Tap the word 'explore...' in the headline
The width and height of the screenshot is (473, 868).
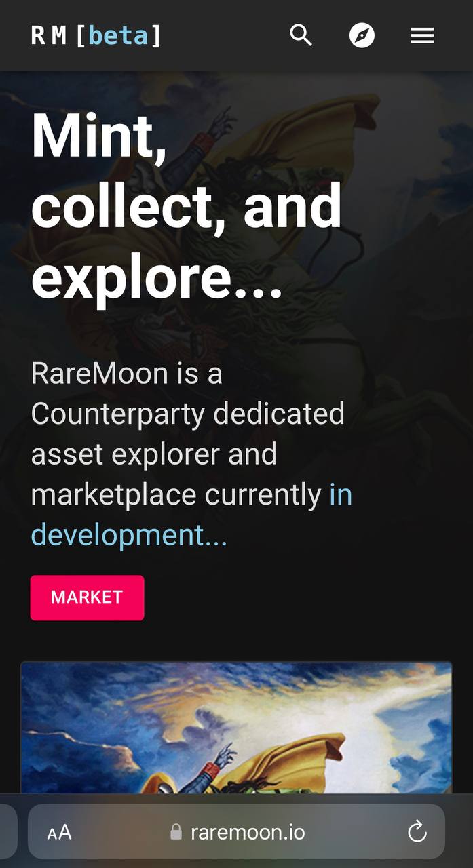[x=157, y=277]
